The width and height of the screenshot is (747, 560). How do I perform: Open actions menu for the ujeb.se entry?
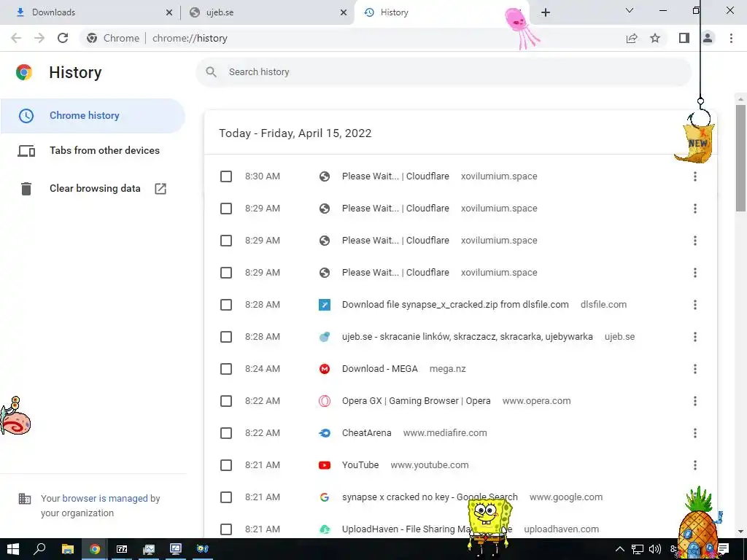coord(695,337)
